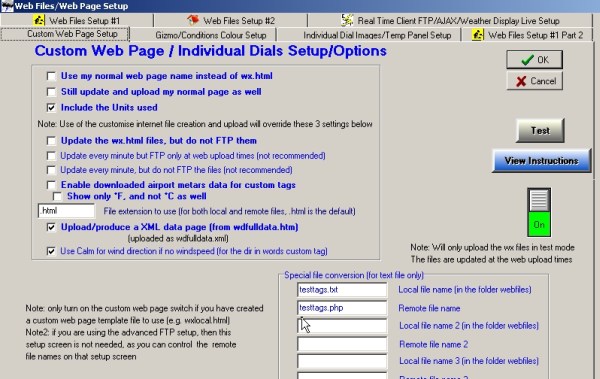Enable downloaded airport metars data checkbox
The width and height of the screenshot is (600, 379).
pyautogui.click(x=51, y=185)
